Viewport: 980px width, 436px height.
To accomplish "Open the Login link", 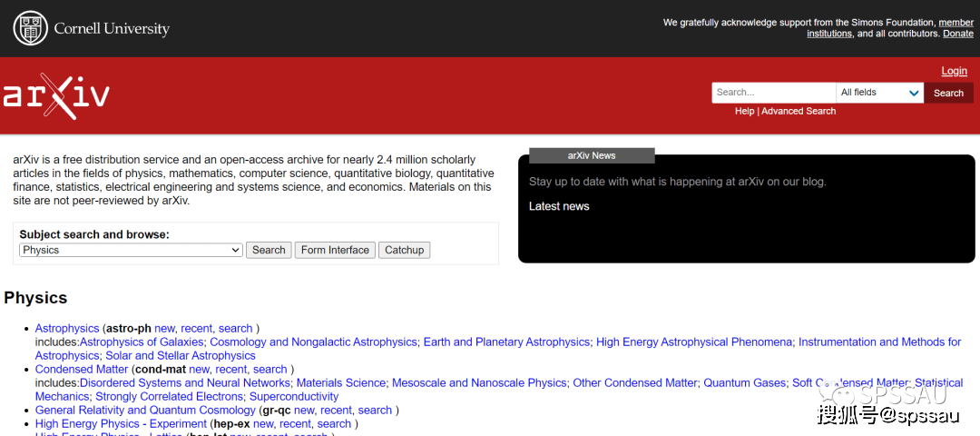I will click(954, 71).
